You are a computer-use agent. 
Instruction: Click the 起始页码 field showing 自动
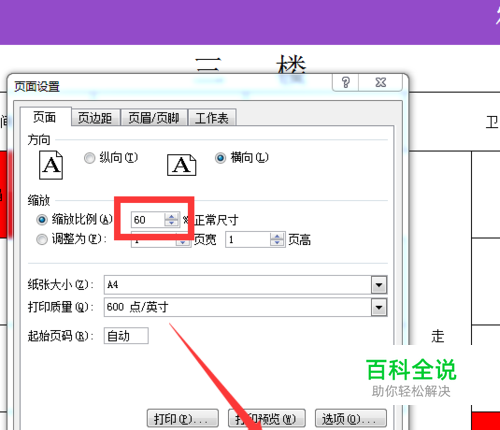tap(126, 336)
